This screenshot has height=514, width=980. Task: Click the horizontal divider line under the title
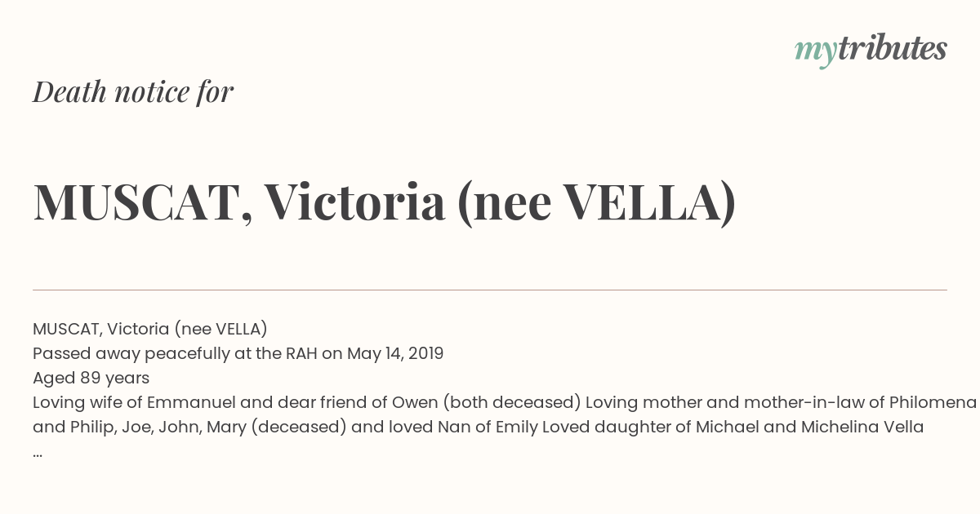pos(490,290)
